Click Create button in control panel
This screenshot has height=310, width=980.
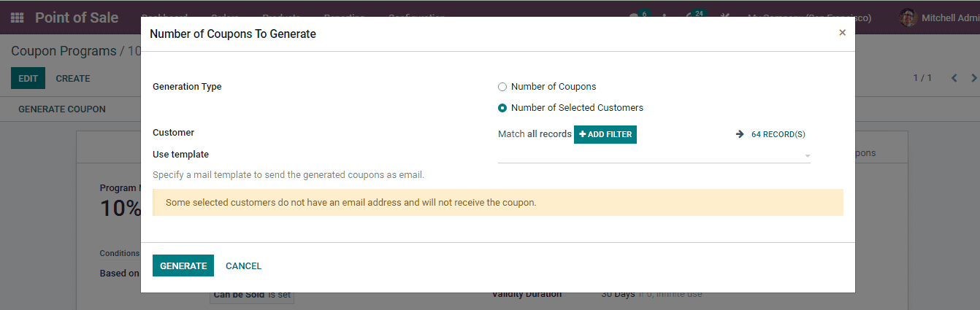point(73,79)
